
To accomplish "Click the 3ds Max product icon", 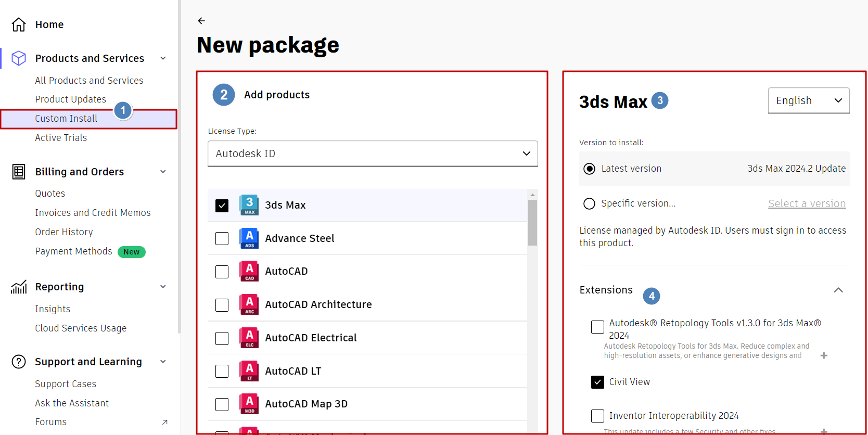I will tap(249, 205).
